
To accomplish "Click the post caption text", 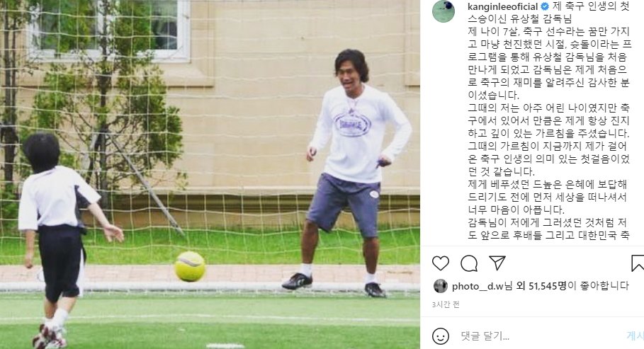I will (549, 121).
